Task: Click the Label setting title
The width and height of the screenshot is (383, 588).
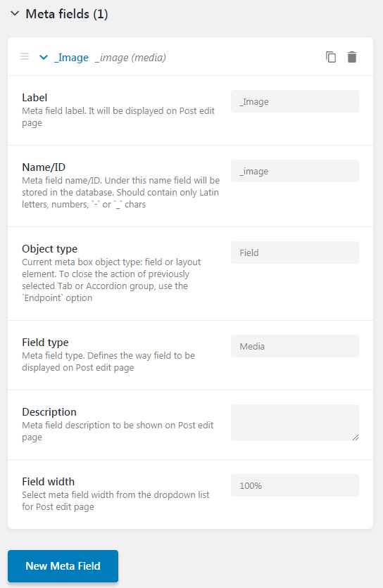Action: pyautogui.click(x=34, y=98)
